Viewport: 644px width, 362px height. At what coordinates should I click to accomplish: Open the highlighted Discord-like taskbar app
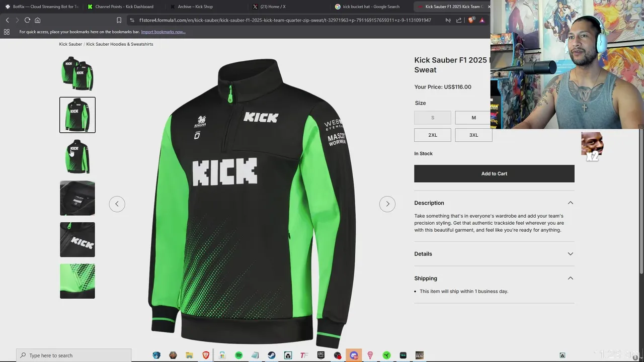(x=354, y=355)
